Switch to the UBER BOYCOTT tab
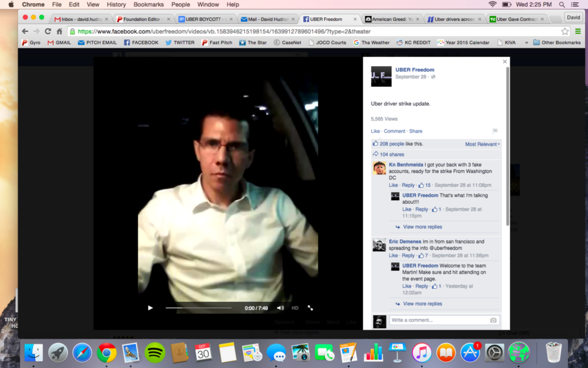This screenshot has width=588, height=368. [205, 19]
